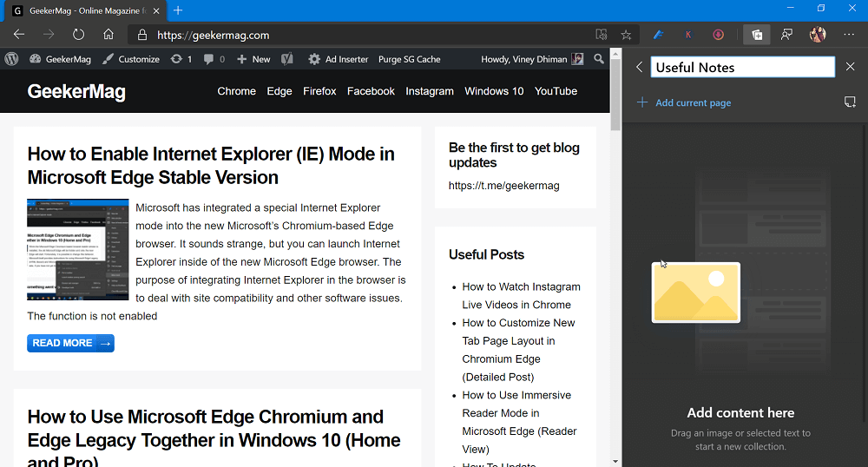Add a new note icon in Collections
This screenshot has width=868, height=467.
[850, 102]
